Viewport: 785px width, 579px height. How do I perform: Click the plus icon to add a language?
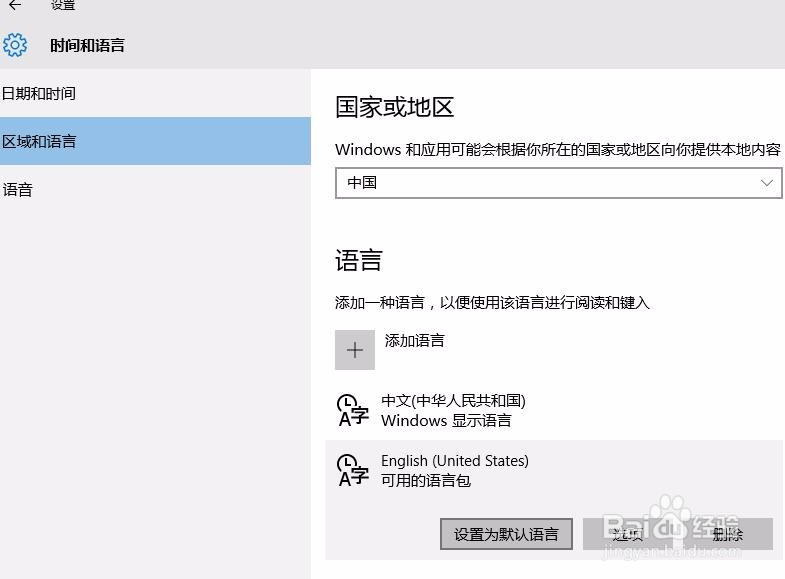click(354, 350)
